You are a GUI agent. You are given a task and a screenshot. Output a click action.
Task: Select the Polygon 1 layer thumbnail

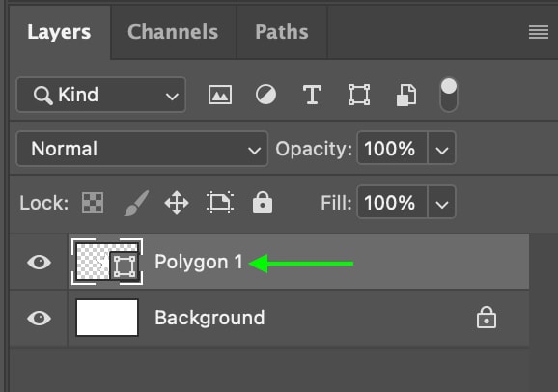tap(107, 262)
